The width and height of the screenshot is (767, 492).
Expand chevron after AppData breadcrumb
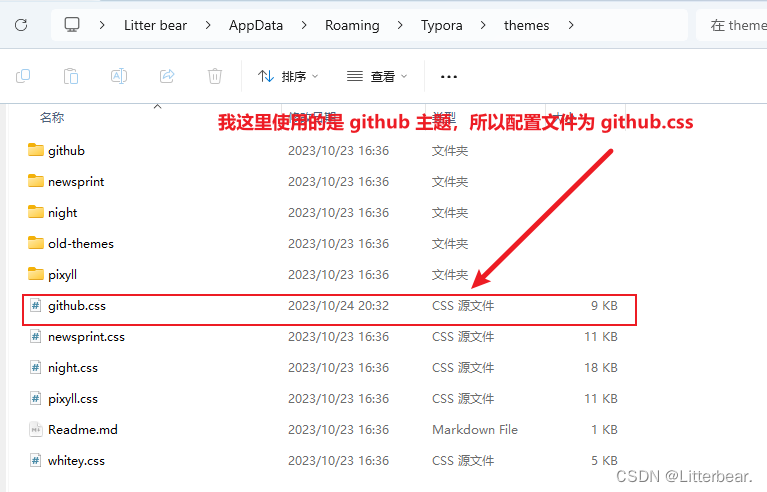click(304, 25)
